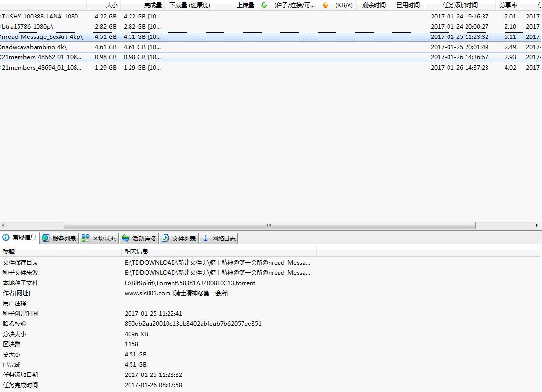The image size is (542, 392).
Task: Click the globe icon on 服务列表 tab
Action: [46, 238]
